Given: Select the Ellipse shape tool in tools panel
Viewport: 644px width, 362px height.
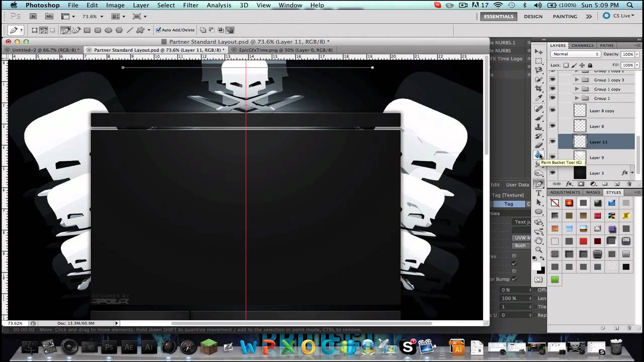Looking at the screenshot, I should [539, 212].
